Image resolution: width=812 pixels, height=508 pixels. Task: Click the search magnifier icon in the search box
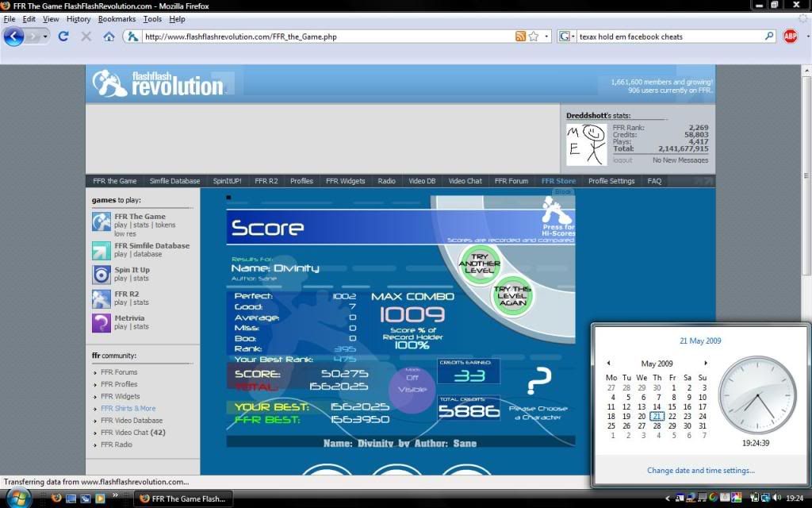pyautogui.click(x=768, y=37)
